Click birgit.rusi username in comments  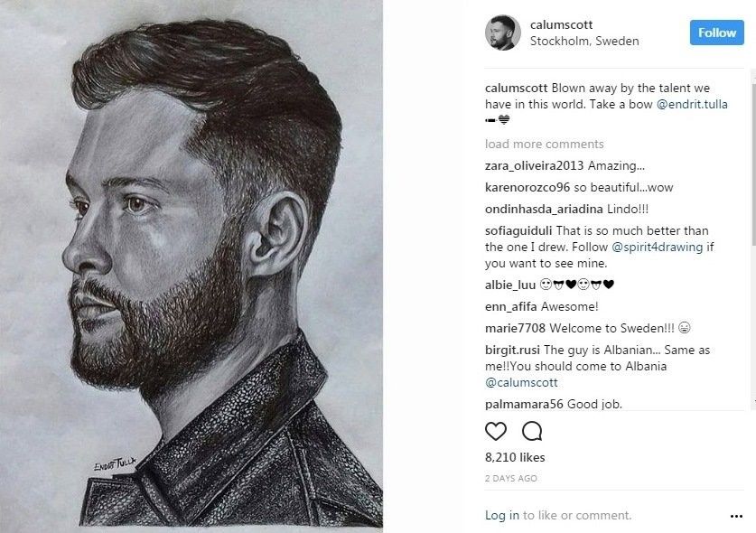point(512,350)
